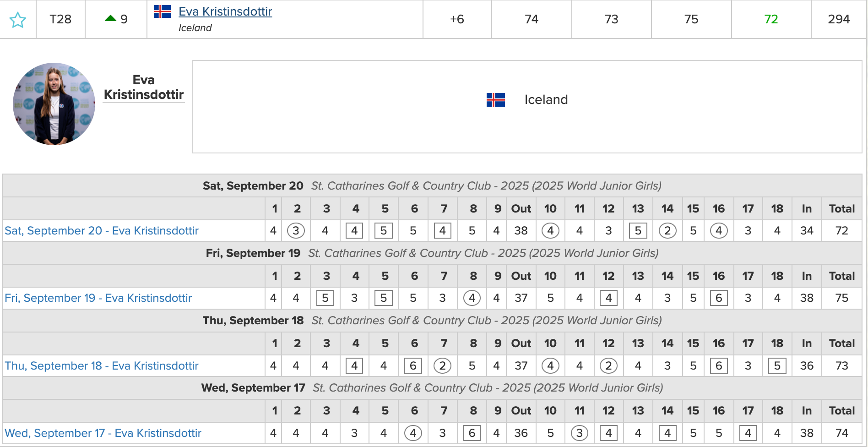
Task: Open the Sat, September 20 round link
Action: click(x=102, y=231)
